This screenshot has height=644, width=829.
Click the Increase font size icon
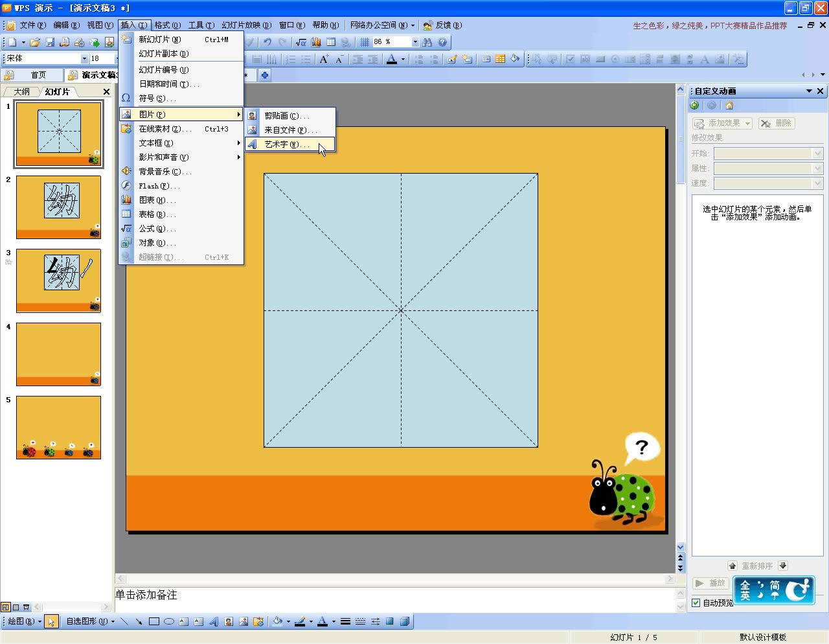324,59
